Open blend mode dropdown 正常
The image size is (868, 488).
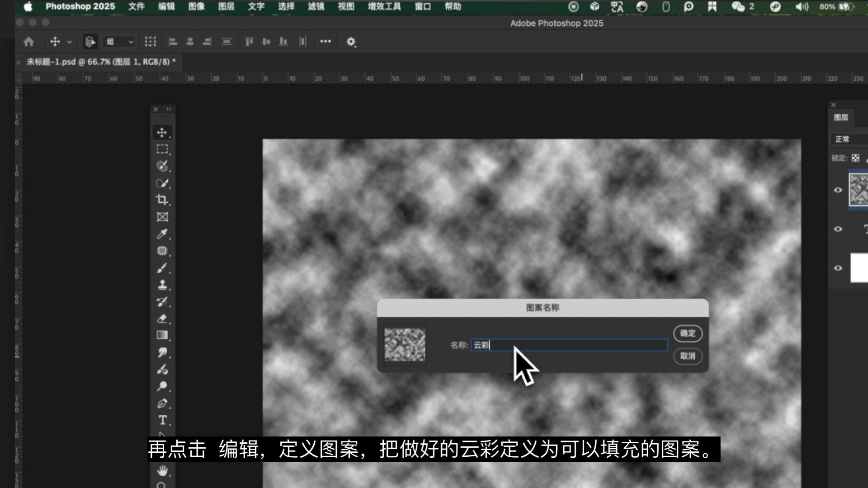[849, 139]
